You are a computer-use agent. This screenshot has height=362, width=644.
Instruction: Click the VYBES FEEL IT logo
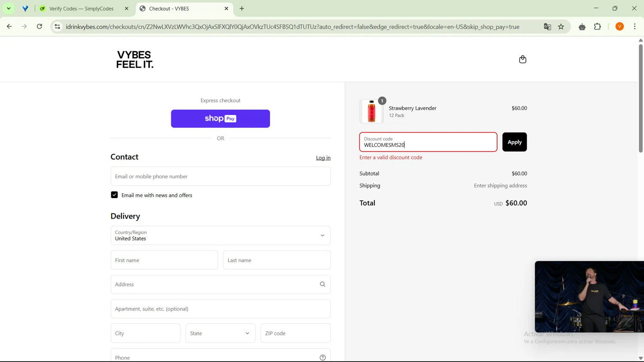135,60
